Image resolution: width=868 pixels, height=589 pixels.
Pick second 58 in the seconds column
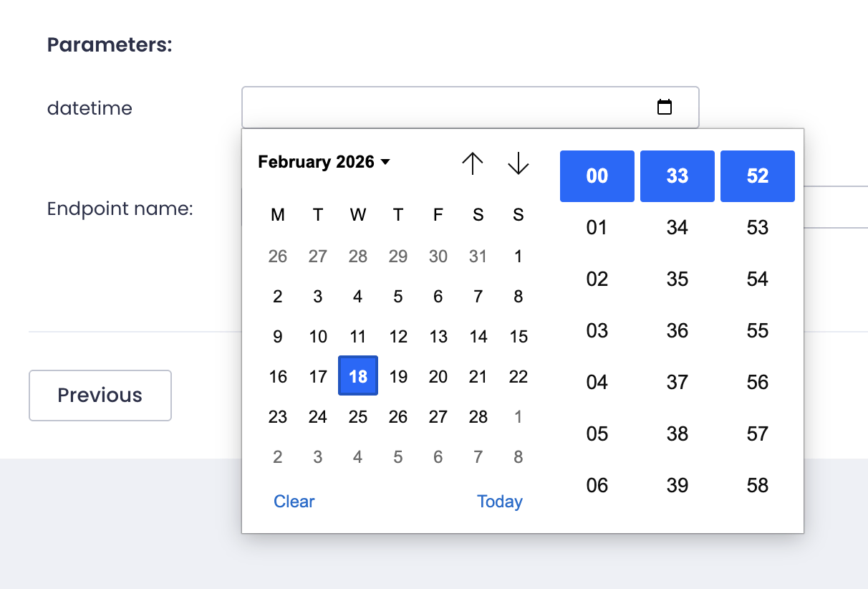coord(757,485)
